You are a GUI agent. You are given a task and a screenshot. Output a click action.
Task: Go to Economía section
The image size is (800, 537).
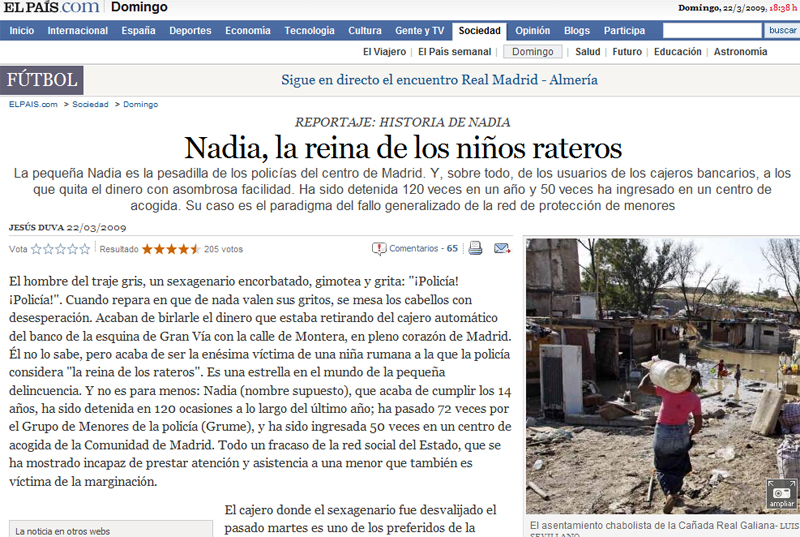(248, 31)
